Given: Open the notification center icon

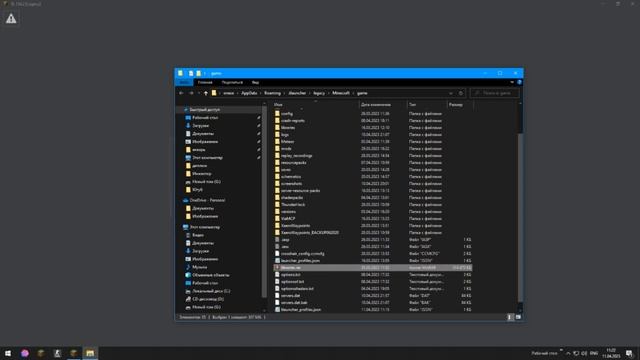Looking at the screenshot, I should (x=629, y=353).
